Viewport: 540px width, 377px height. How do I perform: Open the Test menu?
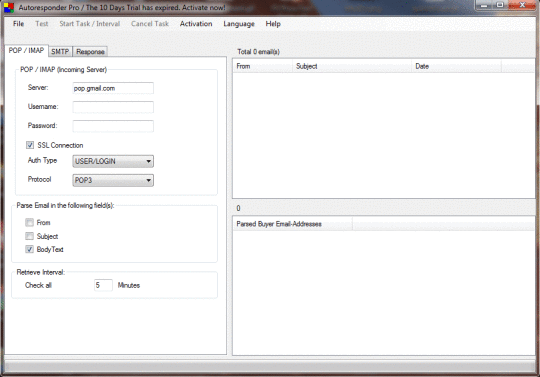(42, 24)
